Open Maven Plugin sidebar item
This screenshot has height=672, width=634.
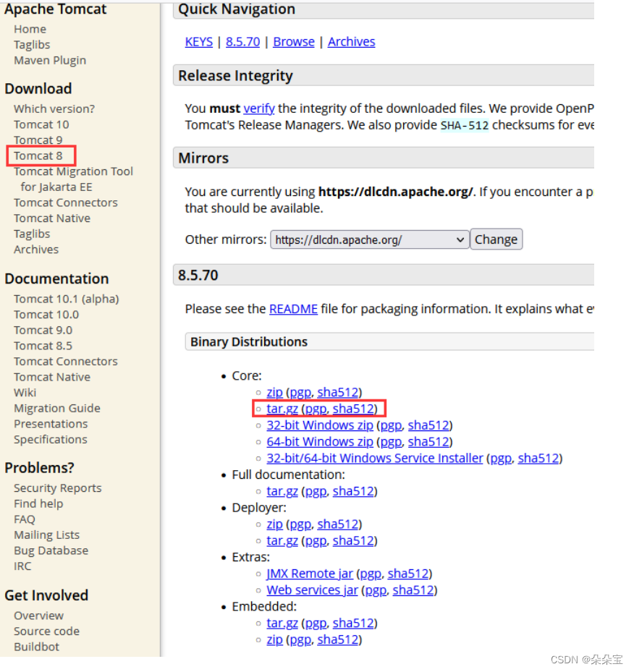50,61
